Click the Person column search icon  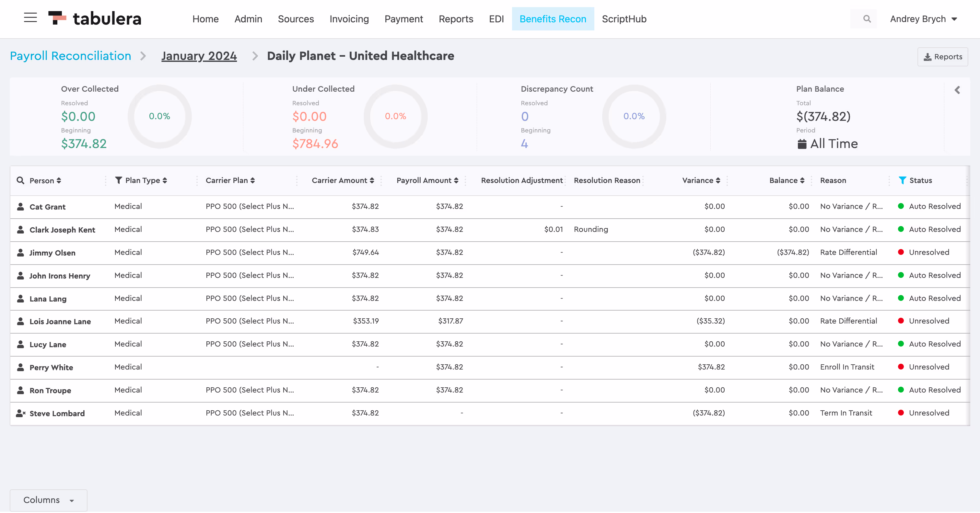point(20,180)
